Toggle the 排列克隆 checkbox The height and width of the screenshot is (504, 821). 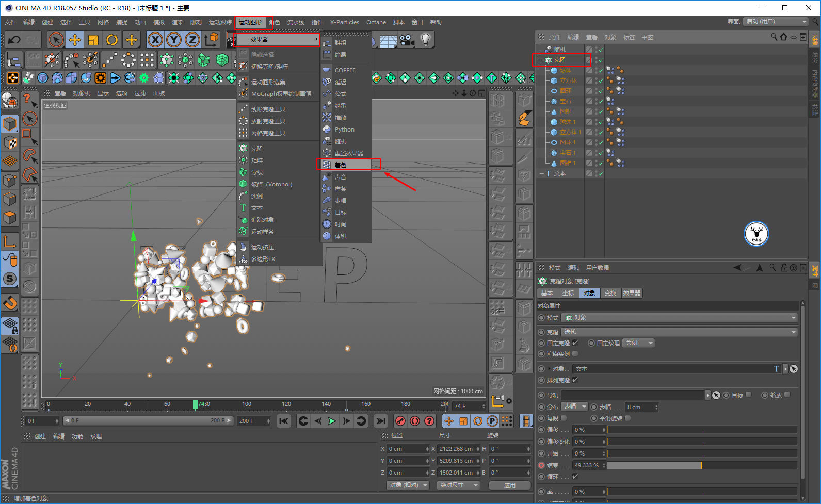[x=575, y=380]
